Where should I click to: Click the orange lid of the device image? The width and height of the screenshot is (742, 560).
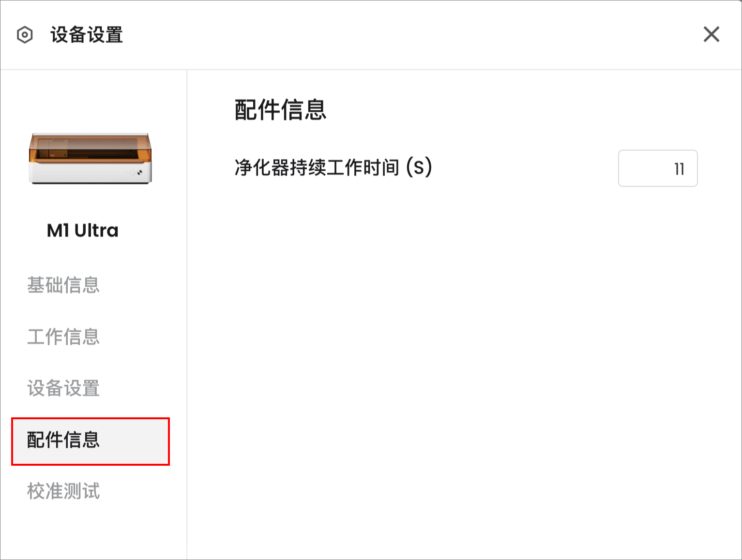(x=90, y=148)
